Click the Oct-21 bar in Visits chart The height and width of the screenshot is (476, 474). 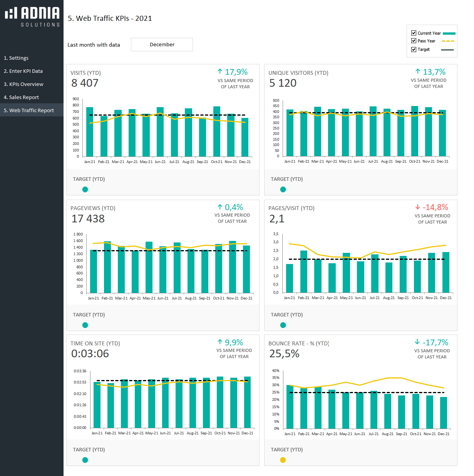[x=217, y=131]
